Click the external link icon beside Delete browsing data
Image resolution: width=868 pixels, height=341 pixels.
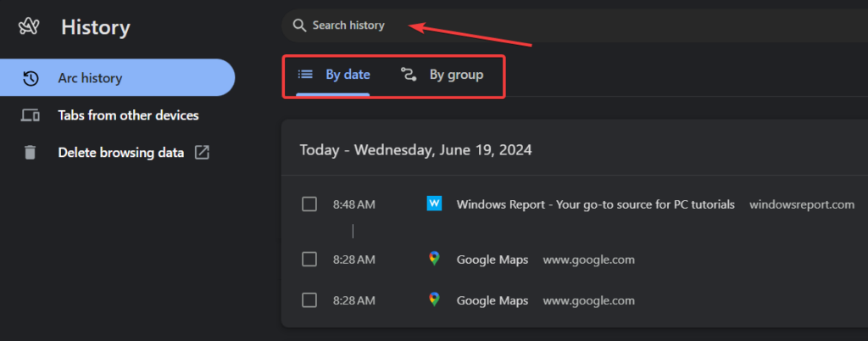(202, 153)
